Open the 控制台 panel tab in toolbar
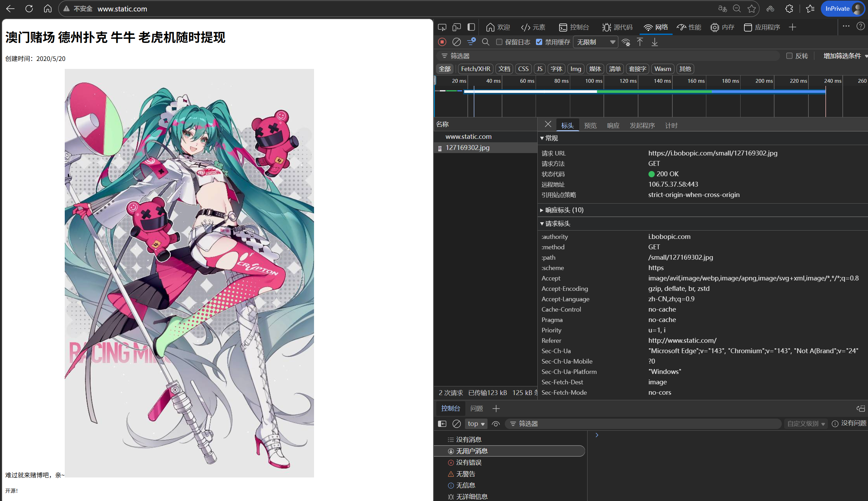Screen dimensions: 868x501 click(574, 27)
